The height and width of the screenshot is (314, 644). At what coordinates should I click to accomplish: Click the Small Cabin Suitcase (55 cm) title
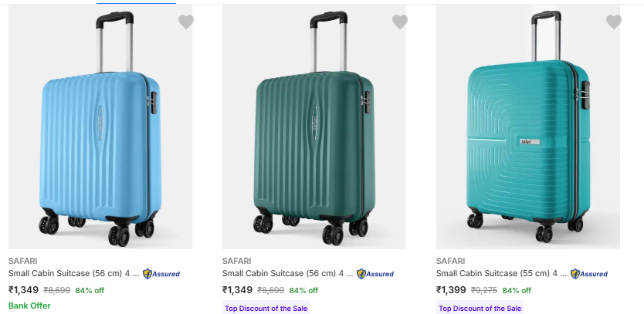[502, 273]
